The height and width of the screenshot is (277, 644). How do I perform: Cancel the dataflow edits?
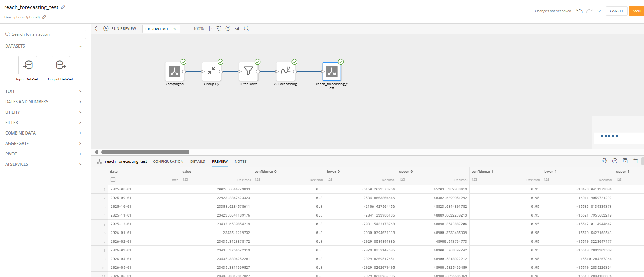click(x=617, y=11)
